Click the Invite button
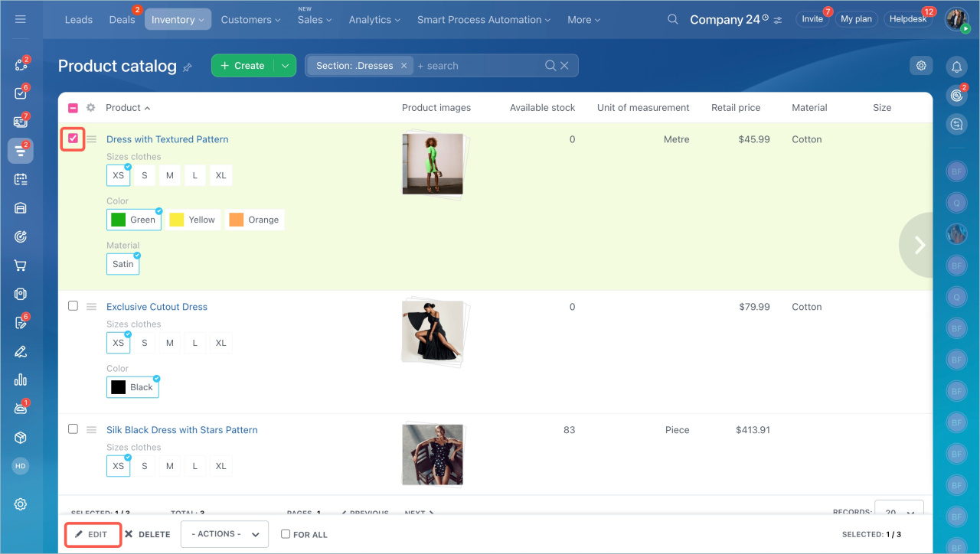The image size is (980, 554). [x=812, y=19]
